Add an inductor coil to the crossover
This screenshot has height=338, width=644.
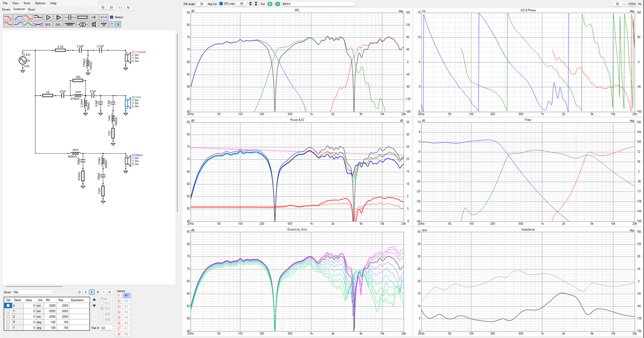click(70, 24)
